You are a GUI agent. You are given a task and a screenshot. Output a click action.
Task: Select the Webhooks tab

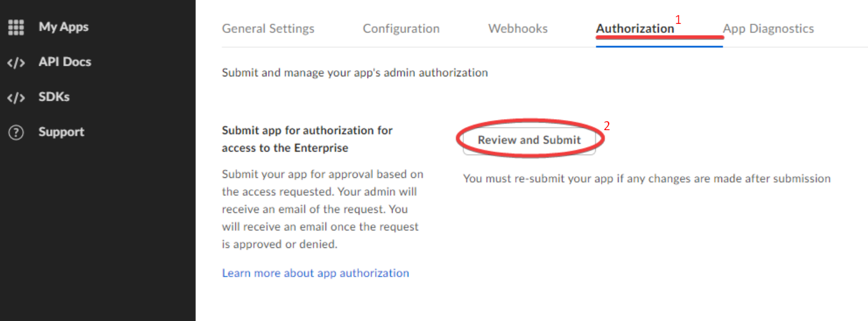(518, 29)
